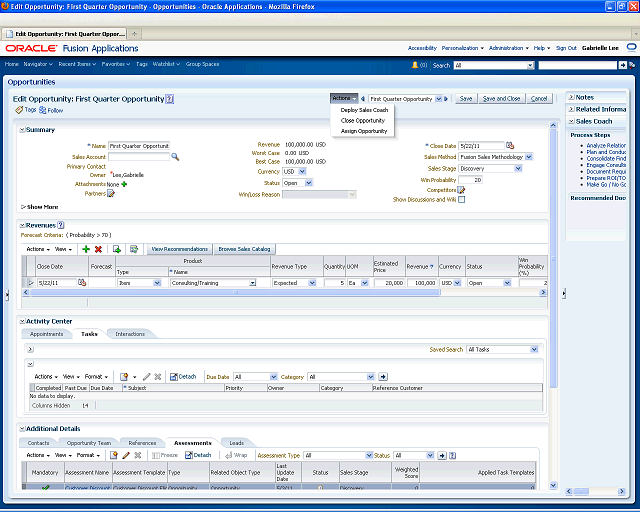Add revenue line with green plus
The image size is (640, 512).
click(x=86, y=249)
